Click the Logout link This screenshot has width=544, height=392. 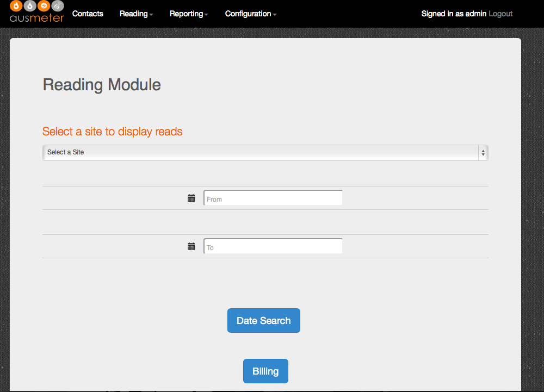pos(500,14)
